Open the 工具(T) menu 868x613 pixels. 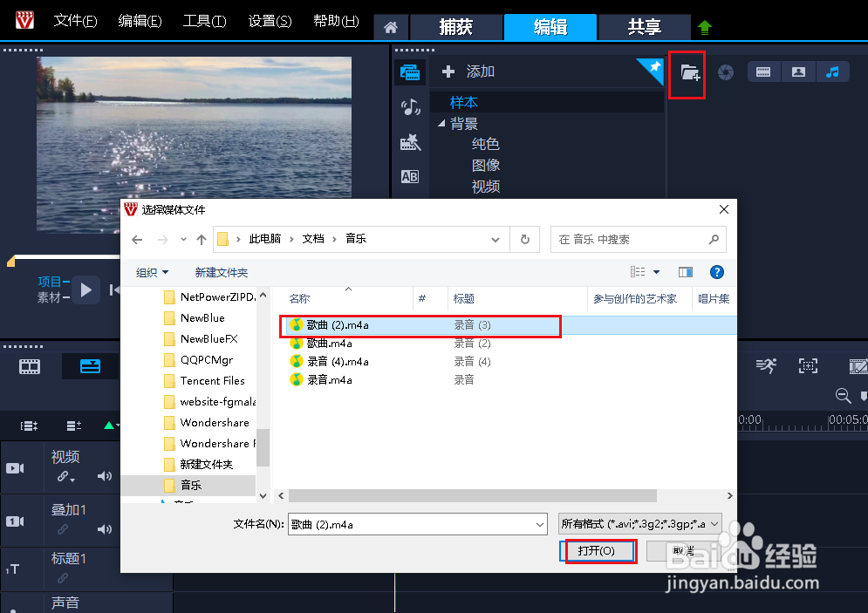coord(205,21)
